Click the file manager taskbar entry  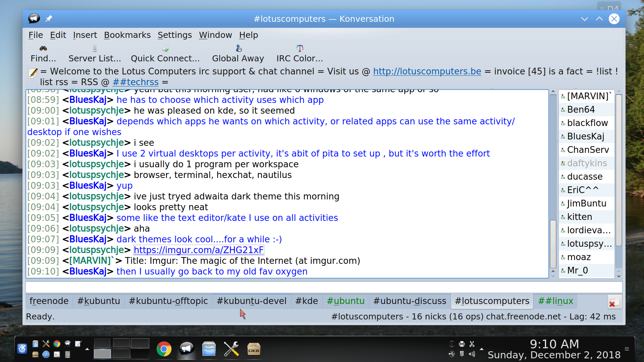(x=209, y=349)
